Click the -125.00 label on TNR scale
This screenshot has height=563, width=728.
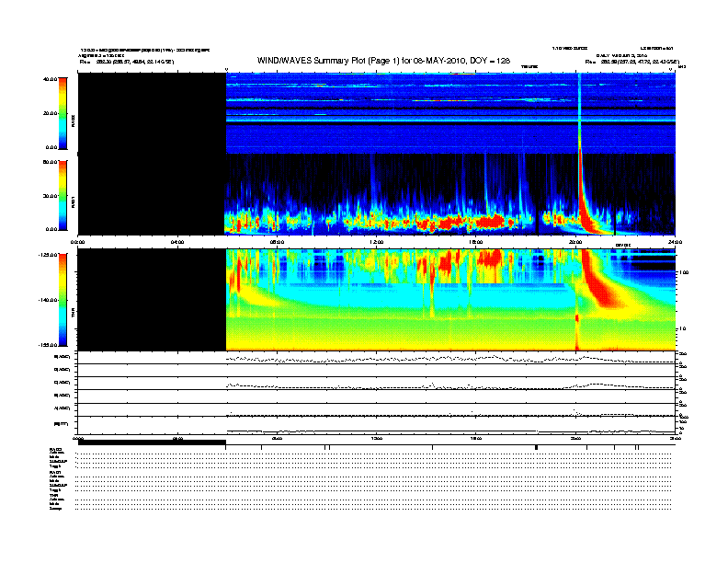[x=49, y=255]
